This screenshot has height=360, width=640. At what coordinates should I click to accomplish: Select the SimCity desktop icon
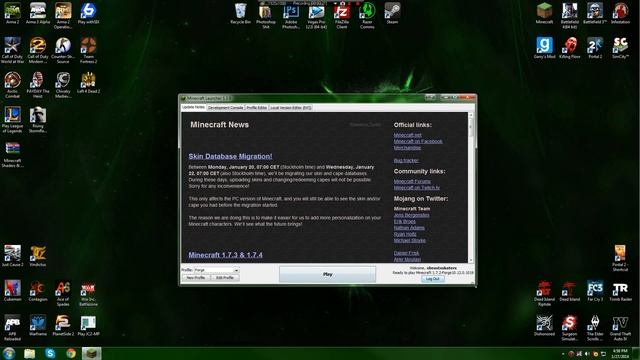[620, 48]
